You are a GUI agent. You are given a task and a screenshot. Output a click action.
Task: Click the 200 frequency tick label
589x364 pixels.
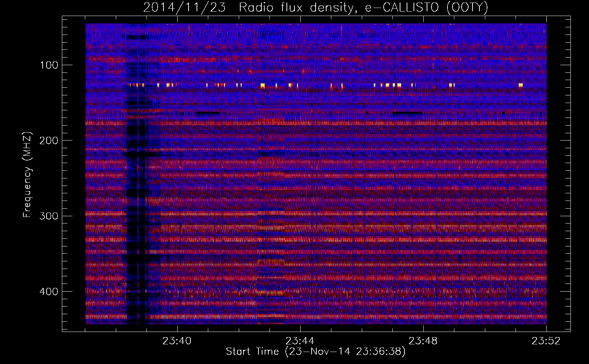click(x=49, y=141)
